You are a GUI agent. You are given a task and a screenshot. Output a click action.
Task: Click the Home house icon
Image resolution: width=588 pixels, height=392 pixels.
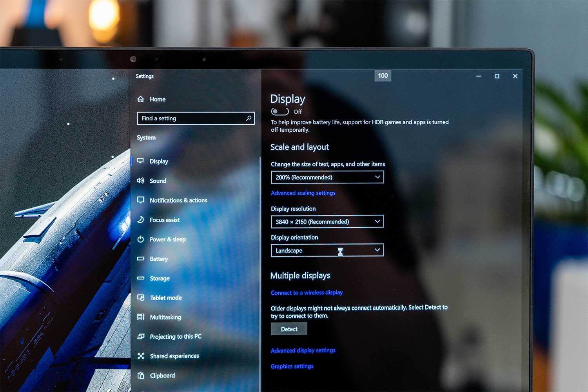pos(141,99)
